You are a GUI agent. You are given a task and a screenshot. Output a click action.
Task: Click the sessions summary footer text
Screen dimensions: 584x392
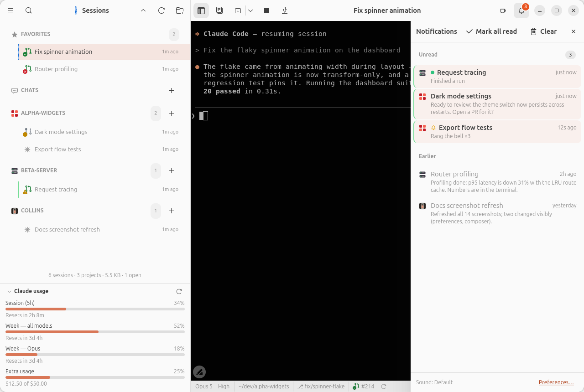95,275
